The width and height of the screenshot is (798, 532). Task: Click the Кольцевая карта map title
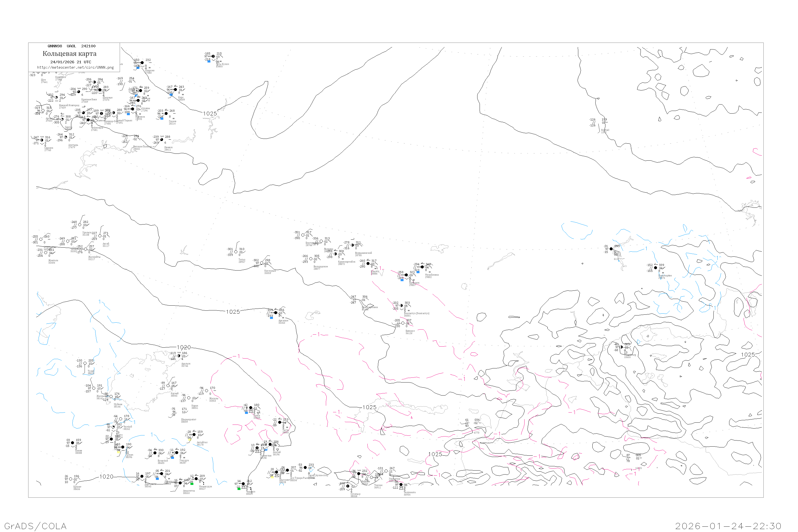[69, 54]
